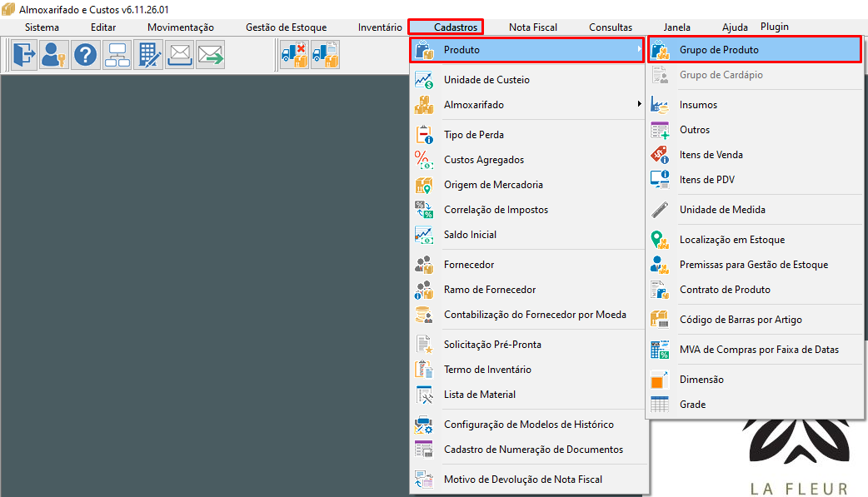This screenshot has width=868, height=497.
Task: Open the Nota Fiscal menu
Action: point(533,27)
